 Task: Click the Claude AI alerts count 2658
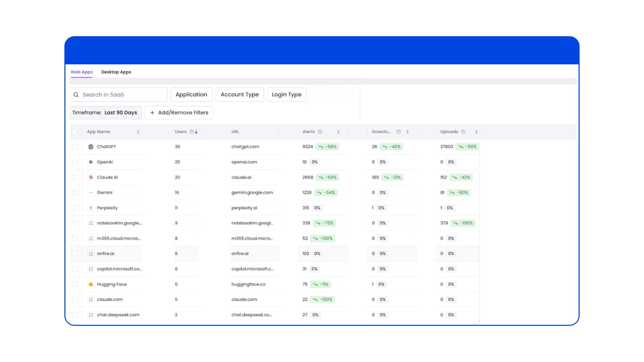pos(307,177)
